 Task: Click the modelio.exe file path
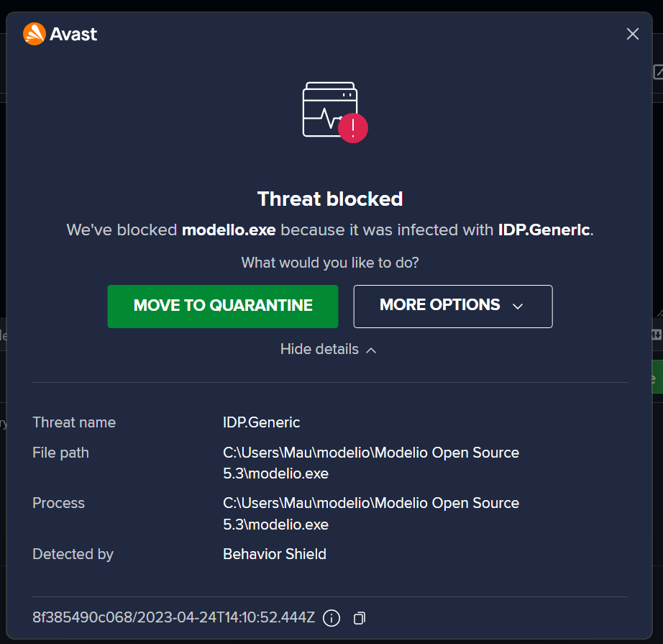click(370, 463)
